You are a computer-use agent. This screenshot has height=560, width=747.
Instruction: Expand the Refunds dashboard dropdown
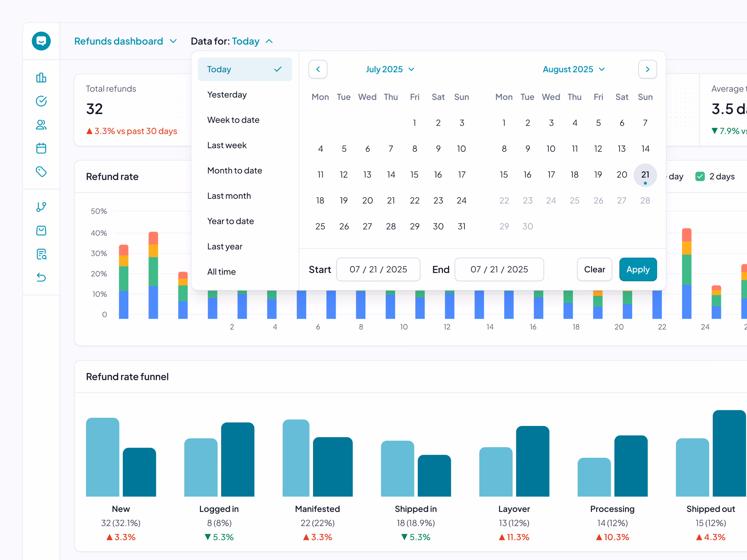tap(125, 41)
